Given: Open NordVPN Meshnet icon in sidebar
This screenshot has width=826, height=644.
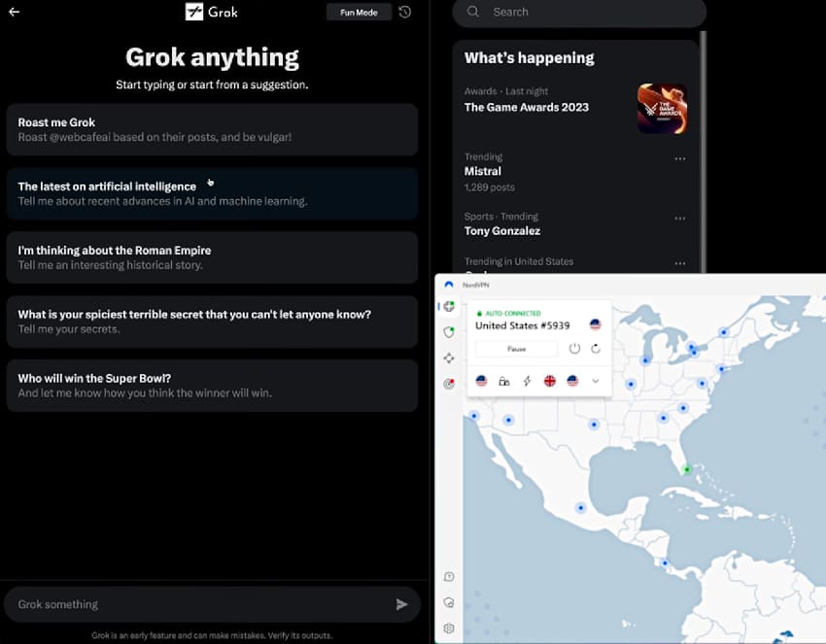Looking at the screenshot, I should [449, 358].
